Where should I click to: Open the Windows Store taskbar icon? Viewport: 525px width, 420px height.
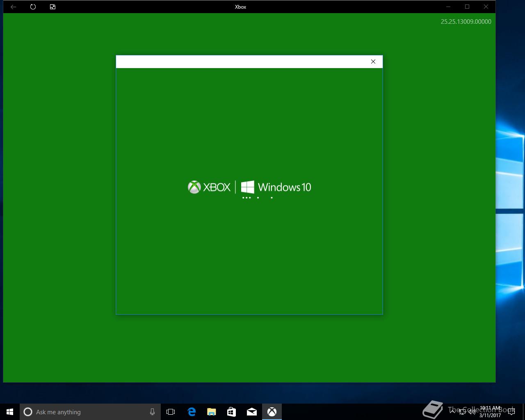(x=231, y=412)
